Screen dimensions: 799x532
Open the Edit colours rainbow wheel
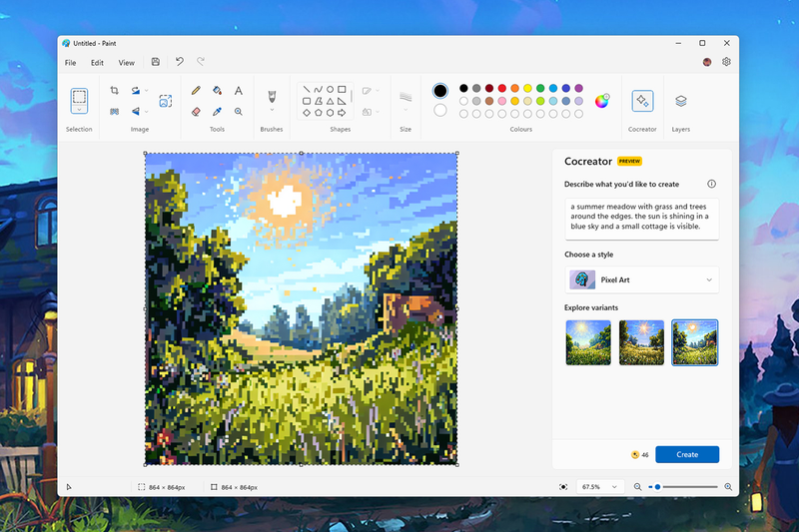[602, 101]
